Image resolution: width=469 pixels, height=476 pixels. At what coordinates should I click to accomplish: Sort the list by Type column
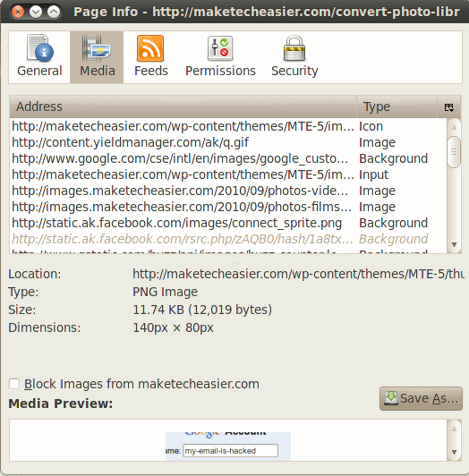pyautogui.click(x=397, y=106)
